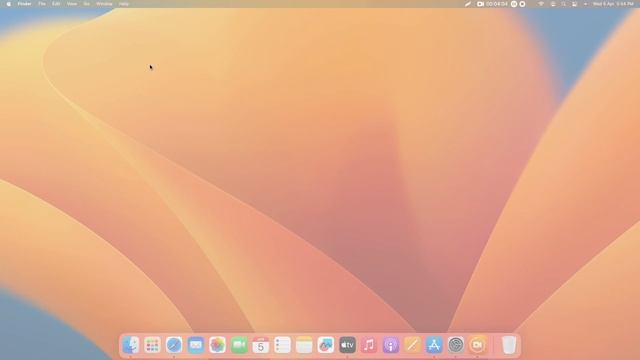Open the Edit menu
The width and height of the screenshot is (640, 360).
(x=56, y=4)
